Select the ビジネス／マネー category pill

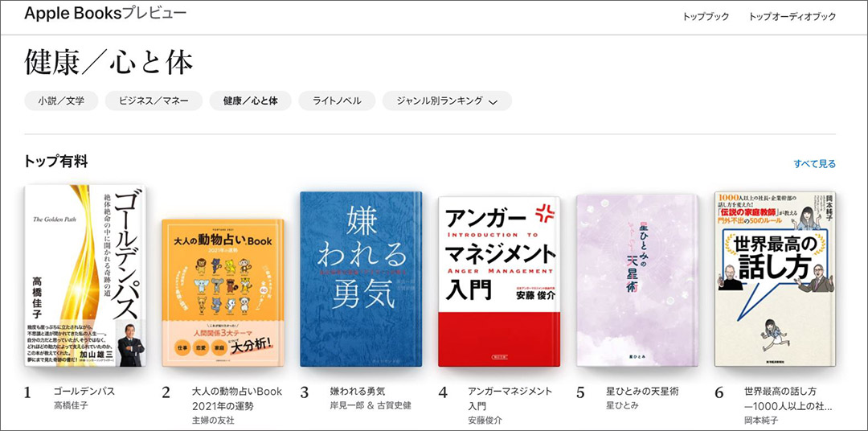(154, 101)
